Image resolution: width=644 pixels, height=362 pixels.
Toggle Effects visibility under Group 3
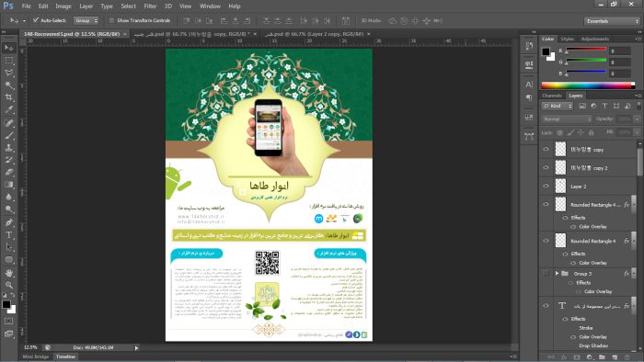(570, 283)
